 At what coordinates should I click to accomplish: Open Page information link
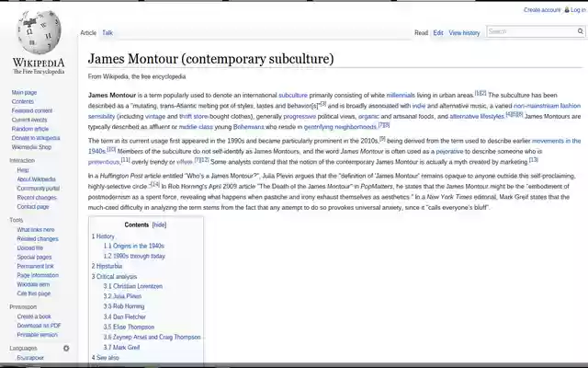coord(38,275)
